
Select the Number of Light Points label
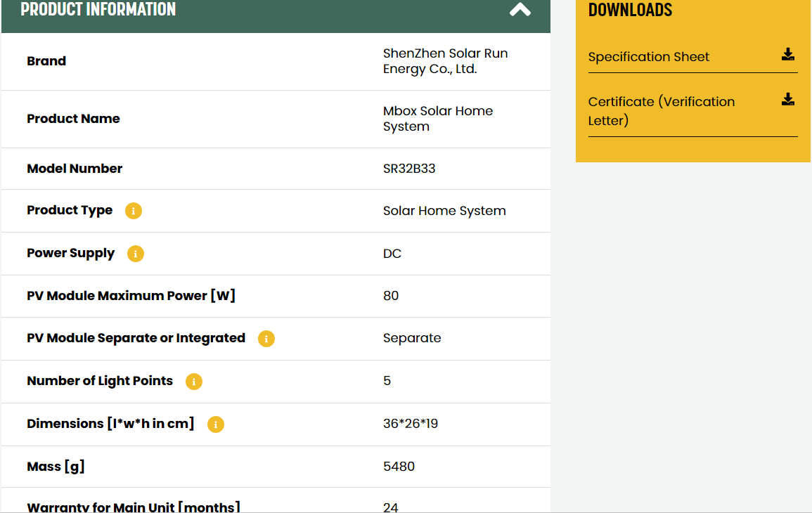pyautogui.click(x=100, y=381)
